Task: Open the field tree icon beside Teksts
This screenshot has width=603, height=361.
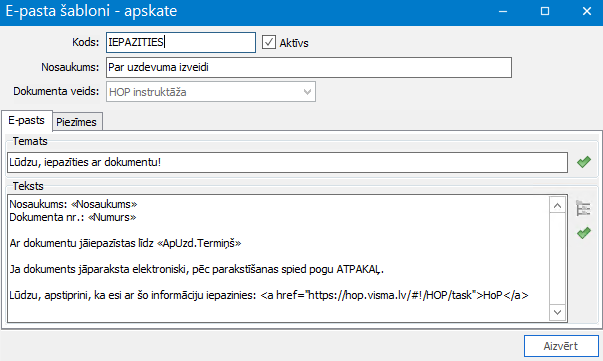Action: point(583,208)
